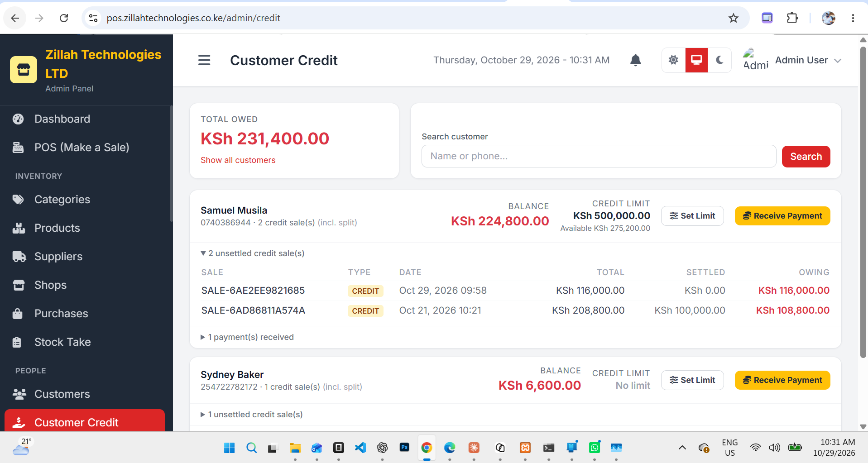
Task: Open the Admin User dropdown
Action: (792, 60)
